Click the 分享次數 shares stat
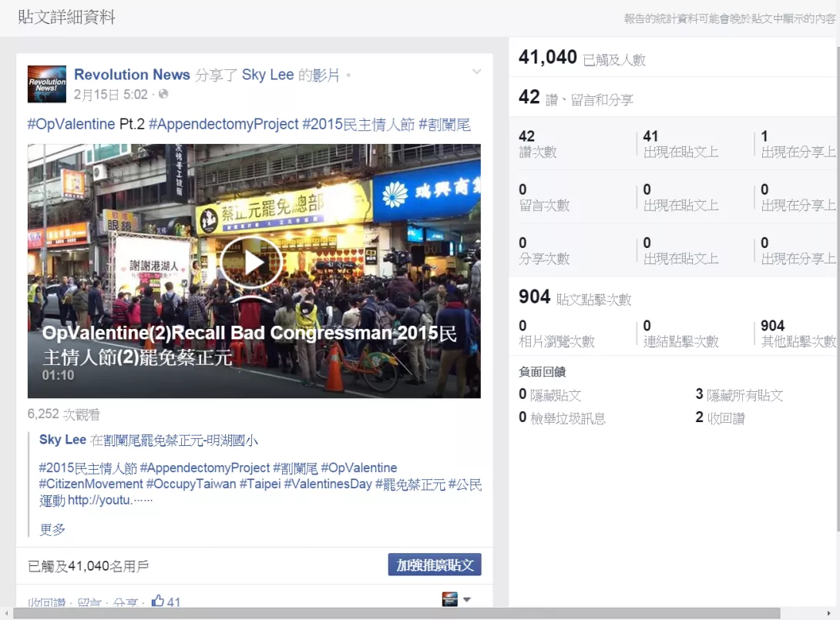840x620 pixels. pyautogui.click(x=544, y=251)
